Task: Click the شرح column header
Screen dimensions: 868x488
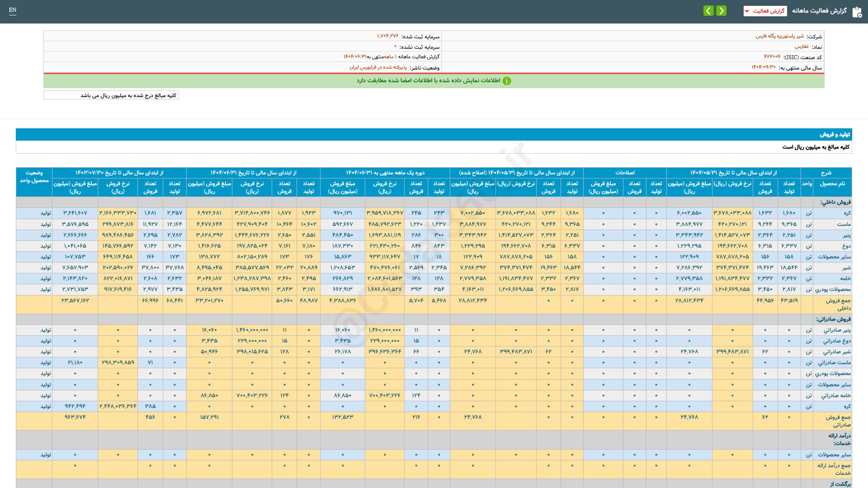Action: coord(826,173)
